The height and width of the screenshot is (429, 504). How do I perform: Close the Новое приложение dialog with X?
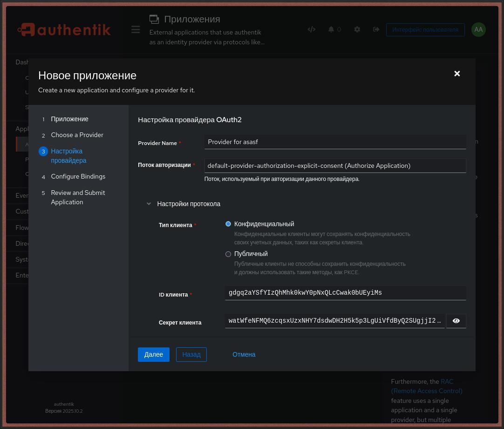click(x=457, y=74)
